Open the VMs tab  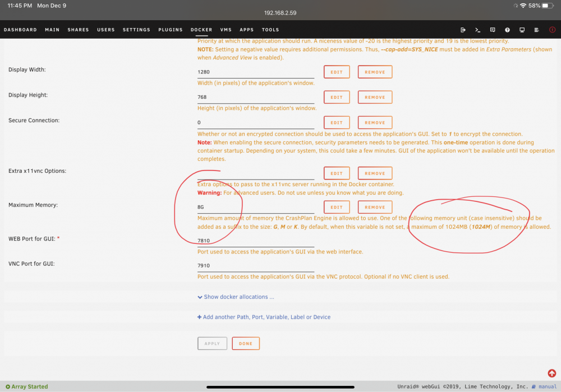point(226,30)
